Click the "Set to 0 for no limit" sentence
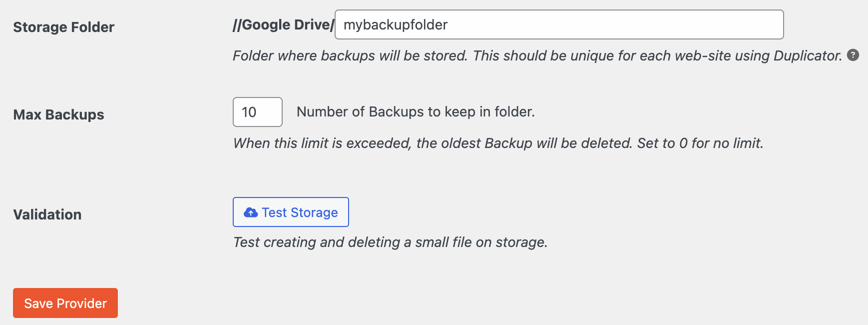The height and width of the screenshot is (325, 868). tap(700, 143)
